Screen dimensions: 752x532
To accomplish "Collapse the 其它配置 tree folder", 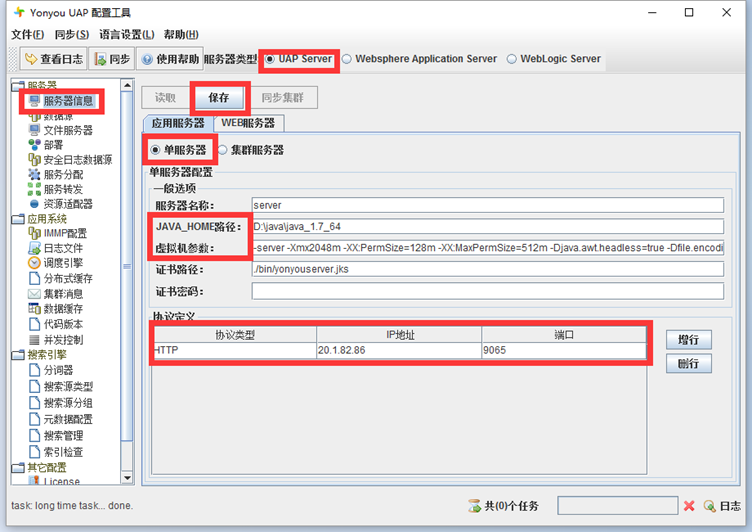I will (18, 467).
